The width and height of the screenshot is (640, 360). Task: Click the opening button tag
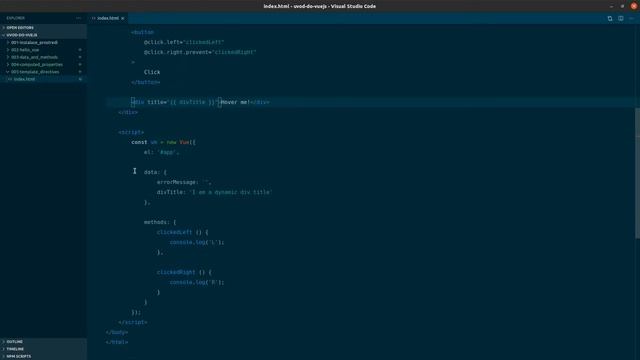click(x=142, y=32)
